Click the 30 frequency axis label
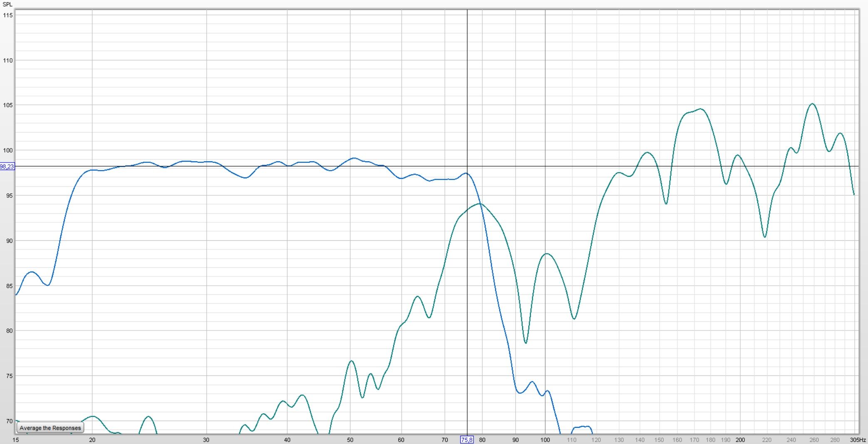The width and height of the screenshot is (868, 444). click(206, 440)
